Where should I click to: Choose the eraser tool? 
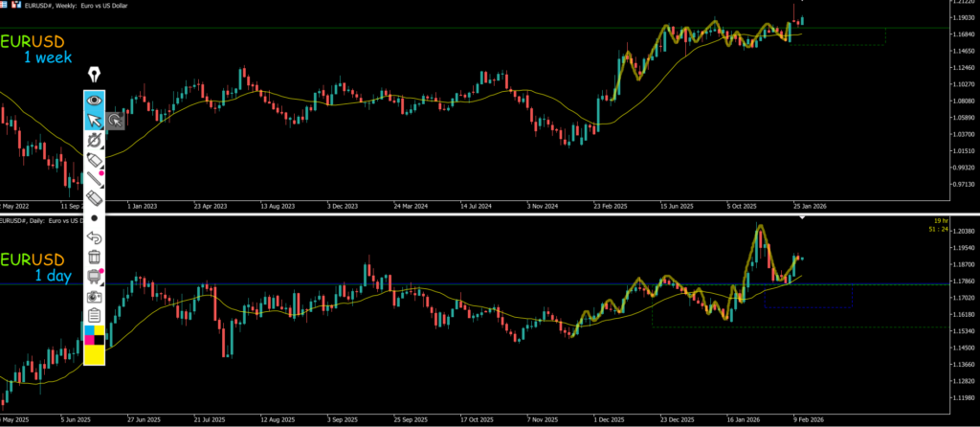point(94,197)
